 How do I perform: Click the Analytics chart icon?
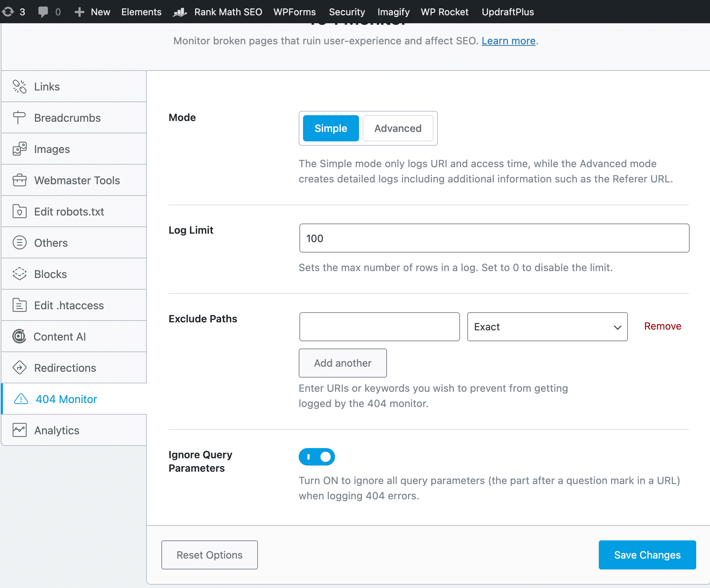[20, 430]
